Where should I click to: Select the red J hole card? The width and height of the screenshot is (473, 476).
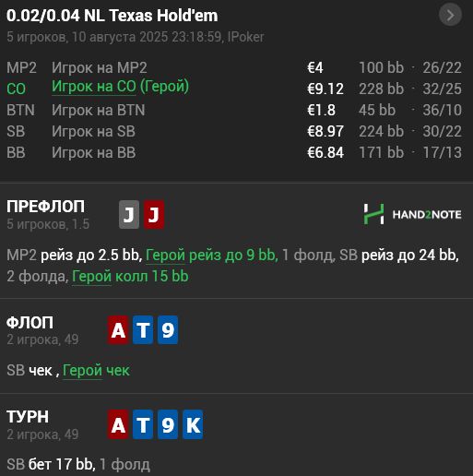pos(154,214)
